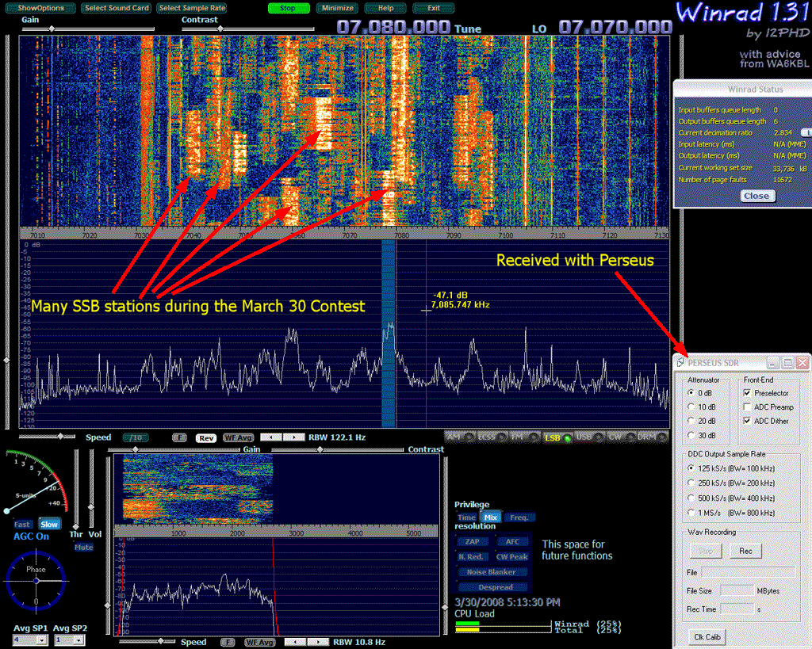
Task: Toggle the AGC On label
Action: 31,536
